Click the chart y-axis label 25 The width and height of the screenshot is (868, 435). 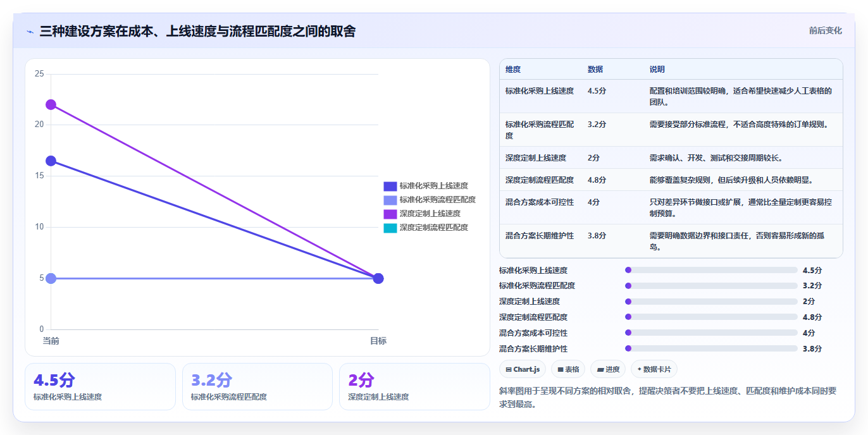click(x=39, y=74)
